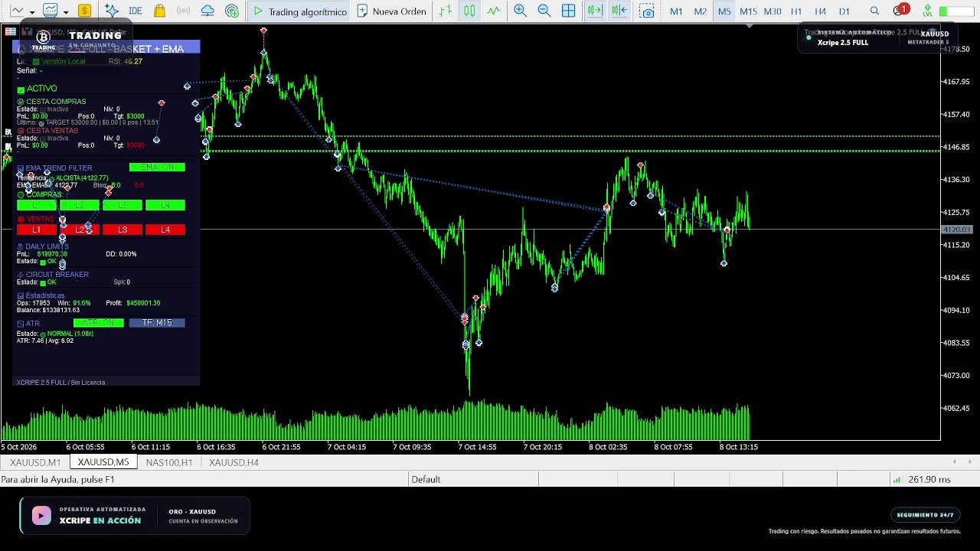Switch to candlestick chart display

click(x=469, y=11)
